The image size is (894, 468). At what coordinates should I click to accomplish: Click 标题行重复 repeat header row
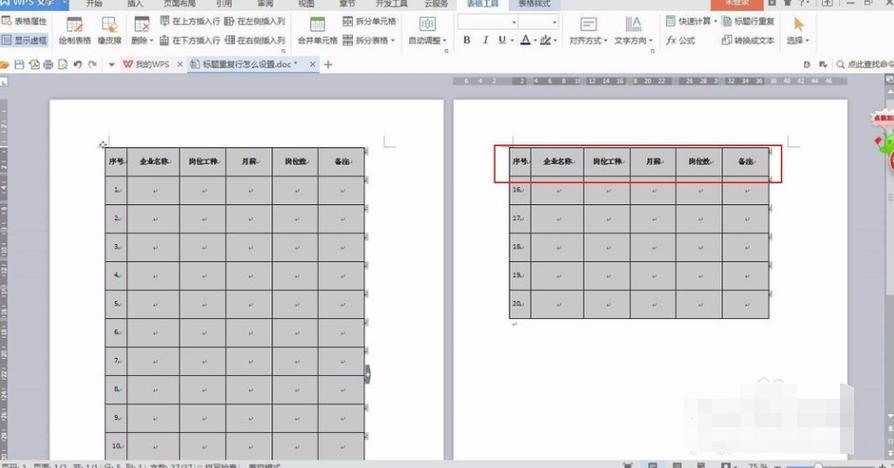[748, 21]
